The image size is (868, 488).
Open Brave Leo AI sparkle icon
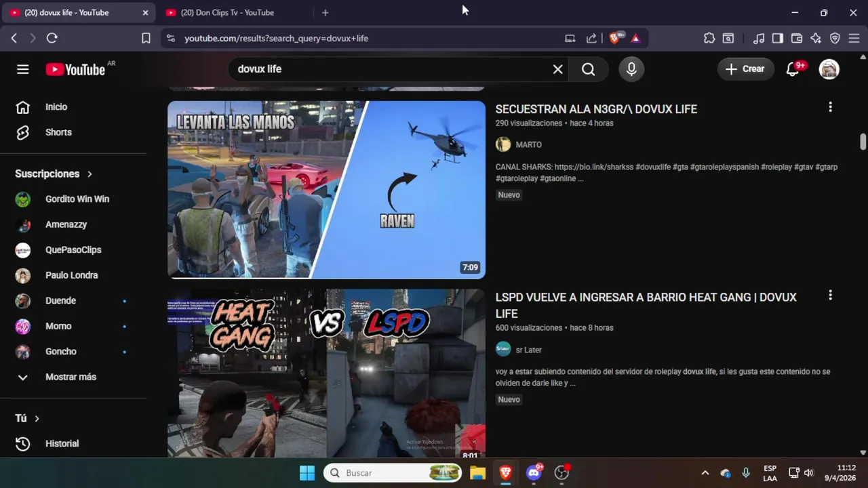click(x=816, y=39)
